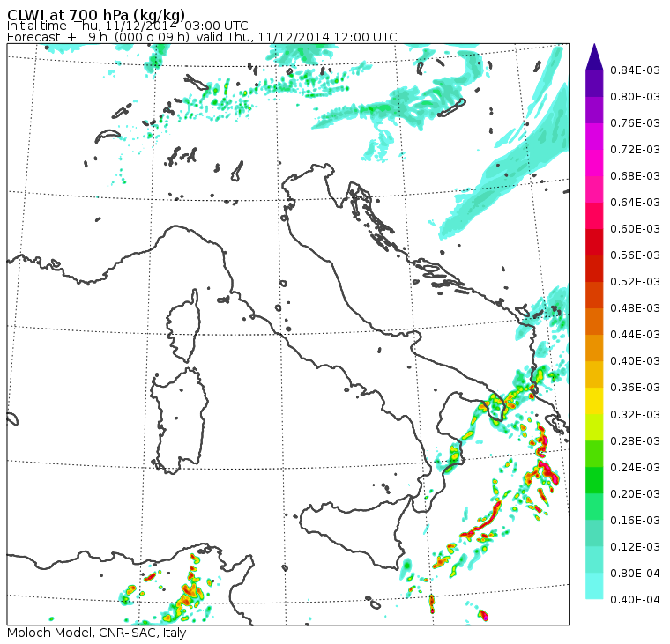670x644 pixels.
Task: Click the 0.84E-03 legend label
Action: pyautogui.click(x=635, y=70)
